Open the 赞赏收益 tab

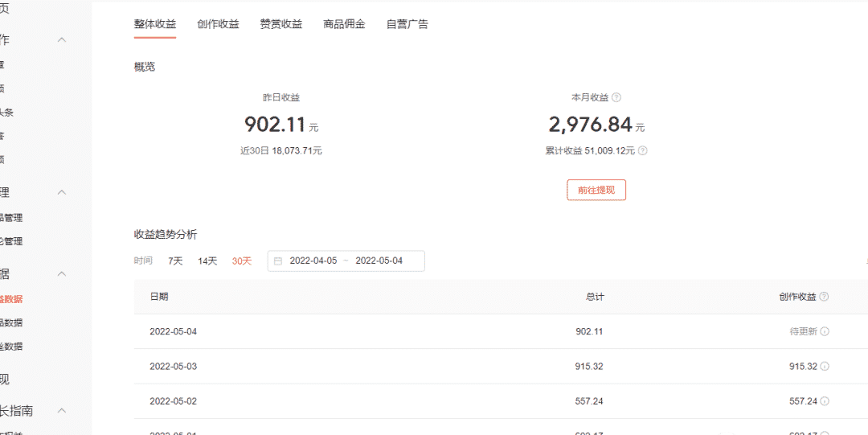coord(281,24)
